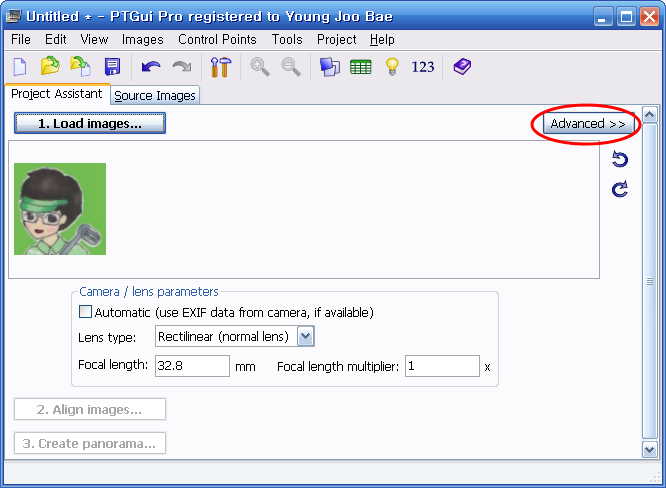Open the Project menu
This screenshot has height=488, width=666.
pos(336,39)
